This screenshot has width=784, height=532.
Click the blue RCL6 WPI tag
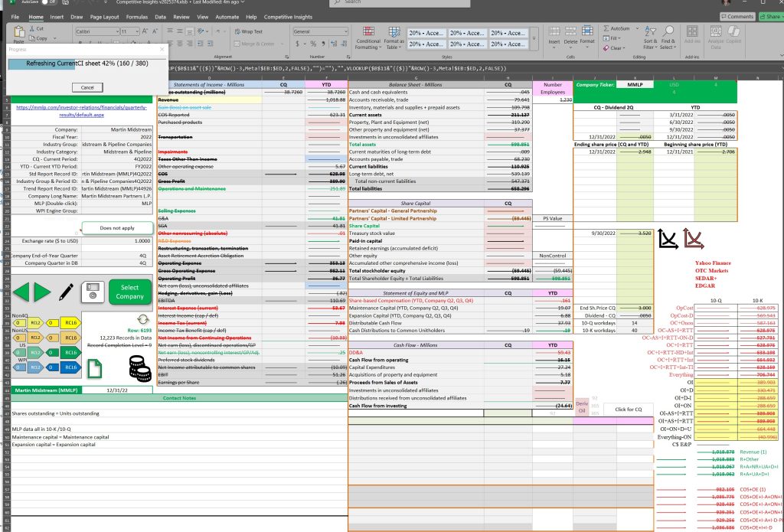click(70, 367)
